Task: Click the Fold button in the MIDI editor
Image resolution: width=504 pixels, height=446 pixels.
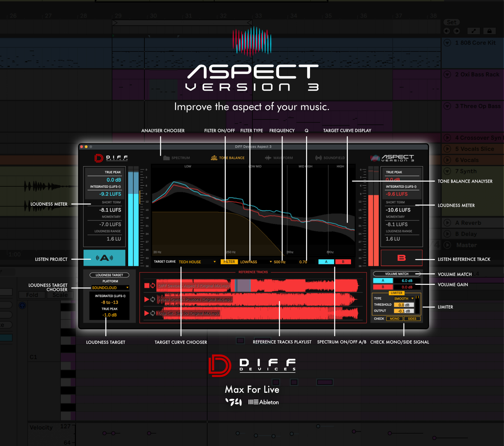Action: [x=32, y=295]
